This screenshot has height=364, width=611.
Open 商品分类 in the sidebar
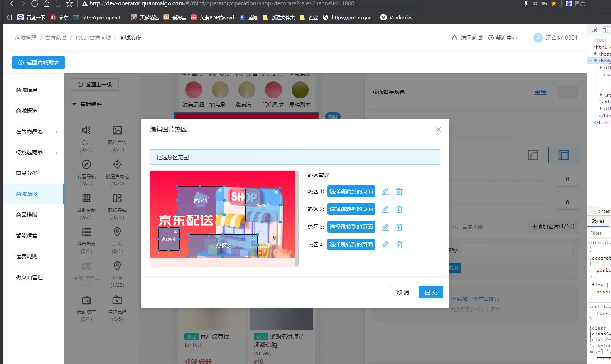[x=27, y=173]
